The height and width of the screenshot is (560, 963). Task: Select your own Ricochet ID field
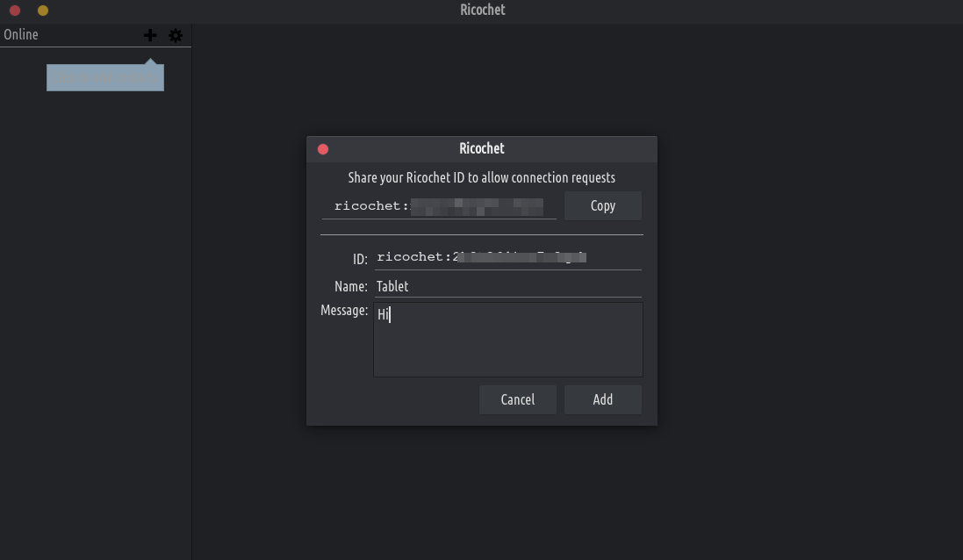[439, 206]
